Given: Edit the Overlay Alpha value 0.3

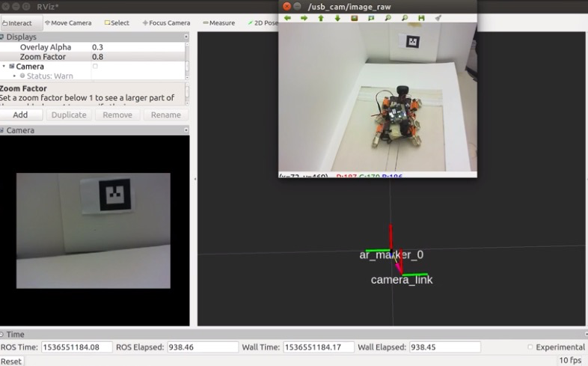Looking at the screenshot, I should (97, 47).
